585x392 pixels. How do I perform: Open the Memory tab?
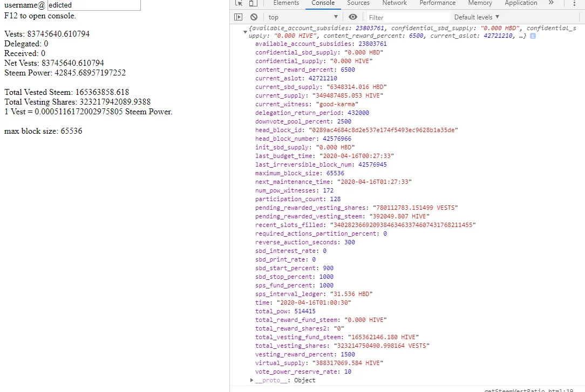coord(480,3)
